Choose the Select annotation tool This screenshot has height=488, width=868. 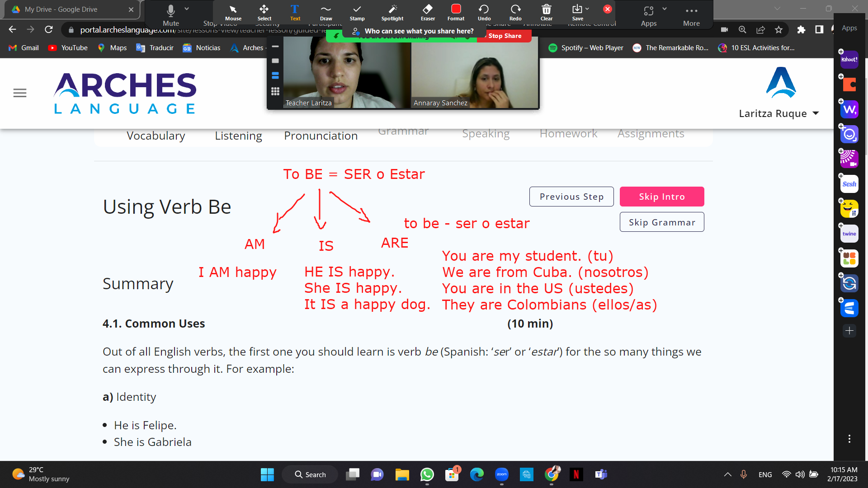(264, 13)
